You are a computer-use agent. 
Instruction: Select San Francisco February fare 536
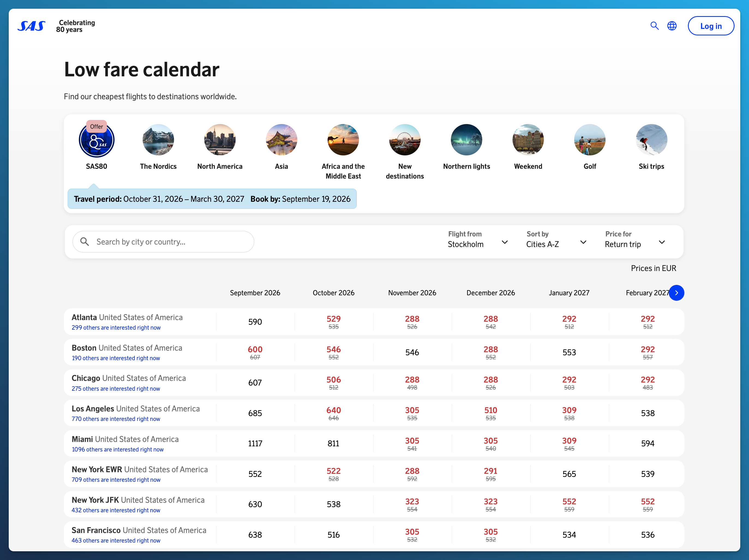click(648, 535)
